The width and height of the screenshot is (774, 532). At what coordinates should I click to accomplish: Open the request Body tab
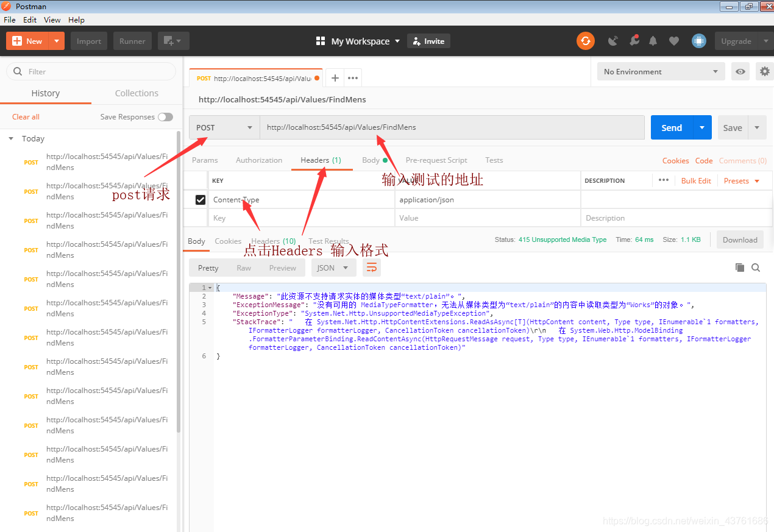(374, 160)
